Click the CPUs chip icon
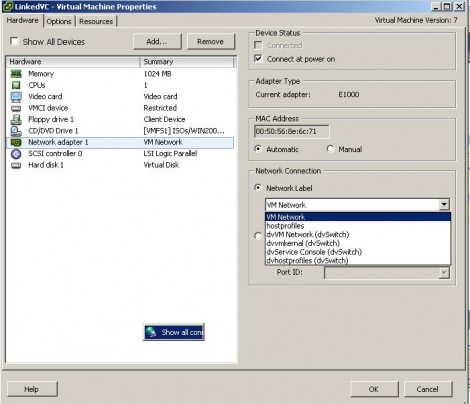 click(16, 85)
